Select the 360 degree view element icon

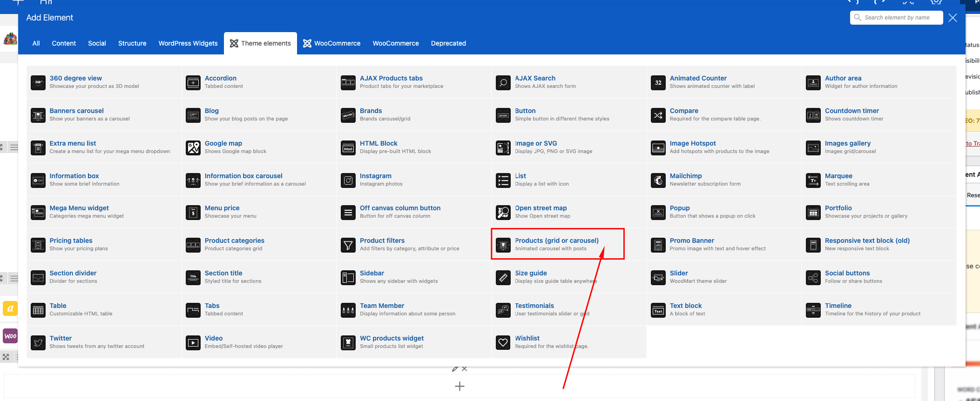[38, 82]
